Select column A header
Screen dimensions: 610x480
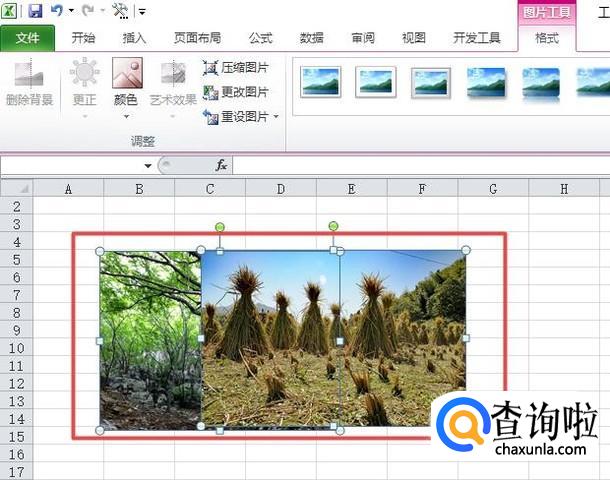68,189
